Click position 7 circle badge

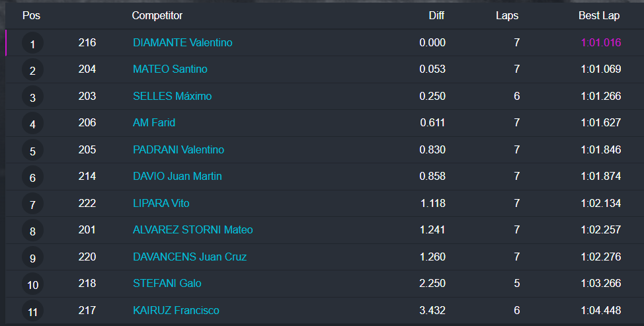pos(32,204)
